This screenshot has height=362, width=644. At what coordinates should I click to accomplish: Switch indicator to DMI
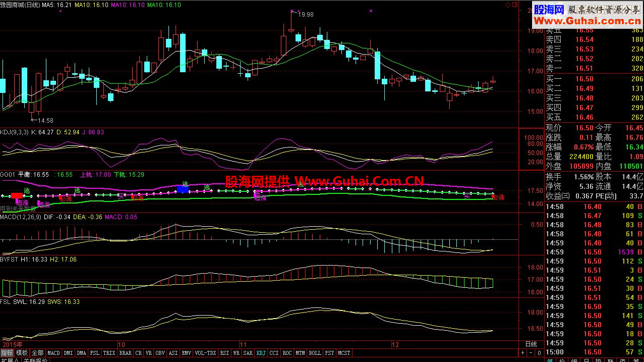pyautogui.click(x=68, y=353)
